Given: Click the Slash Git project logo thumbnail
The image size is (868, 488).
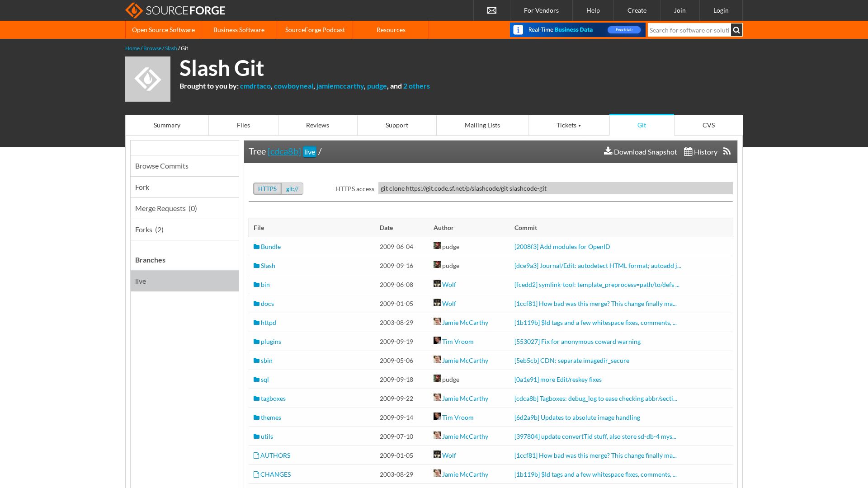Looking at the screenshot, I should tap(148, 79).
